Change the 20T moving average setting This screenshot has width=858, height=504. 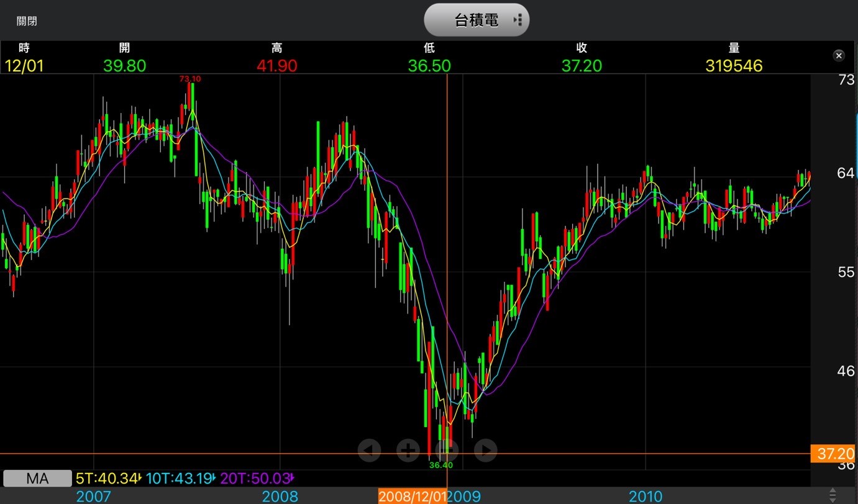[257, 479]
